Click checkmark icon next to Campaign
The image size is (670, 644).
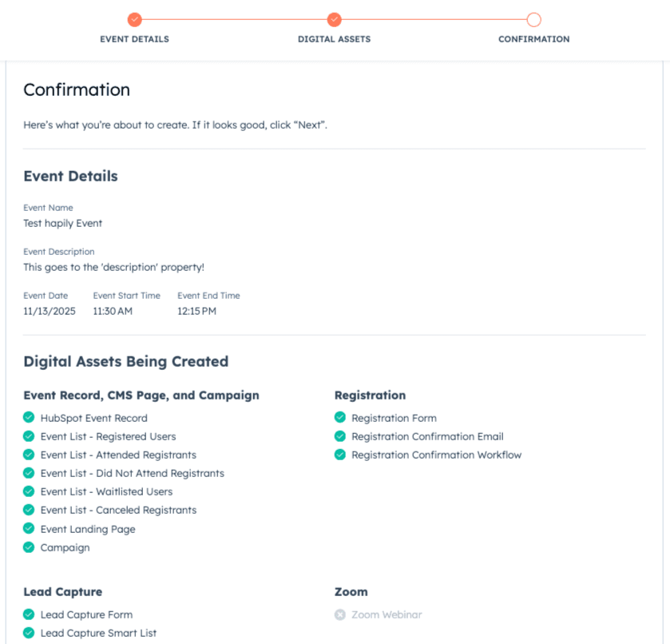click(x=29, y=547)
